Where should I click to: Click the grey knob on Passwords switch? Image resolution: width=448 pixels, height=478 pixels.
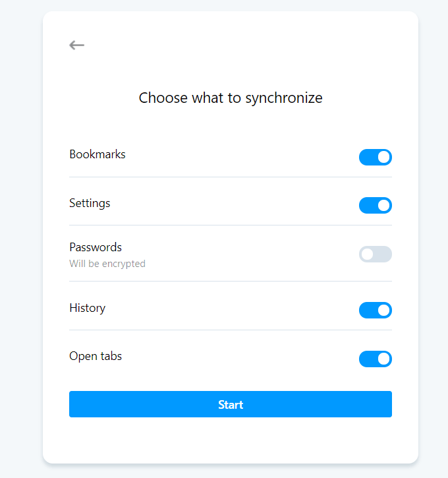(x=367, y=254)
